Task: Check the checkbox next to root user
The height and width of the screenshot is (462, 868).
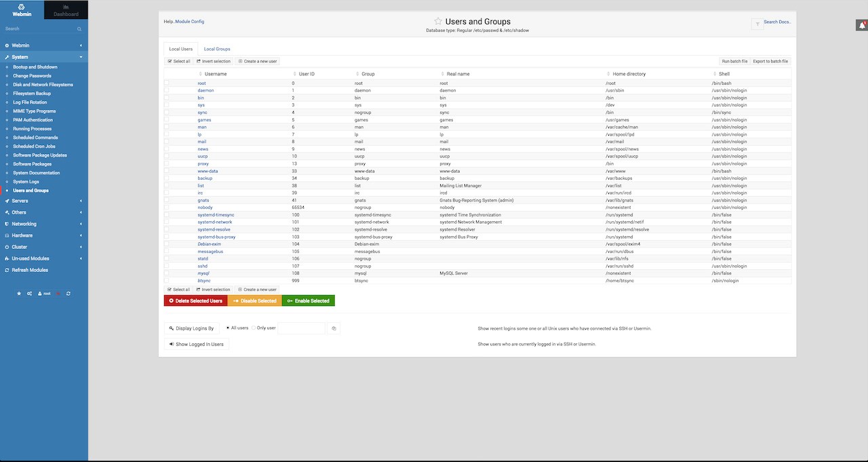Action: pyautogui.click(x=166, y=82)
